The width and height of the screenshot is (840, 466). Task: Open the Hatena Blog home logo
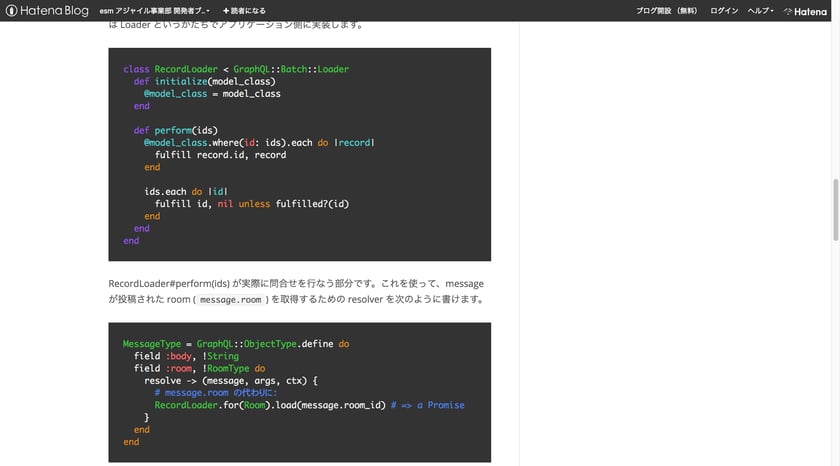click(47, 10)
